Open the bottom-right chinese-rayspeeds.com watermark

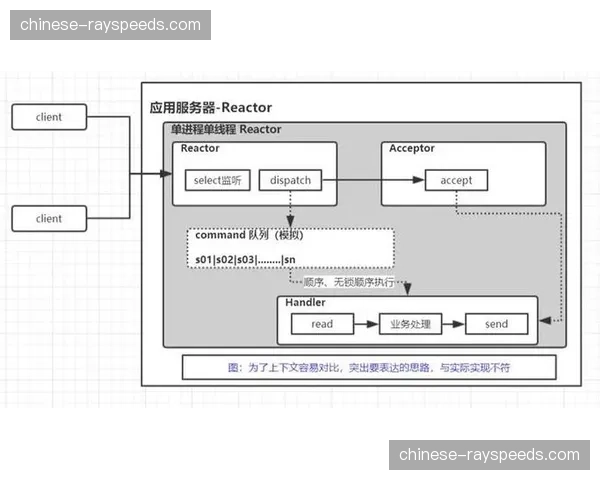[x=489, y=455]
